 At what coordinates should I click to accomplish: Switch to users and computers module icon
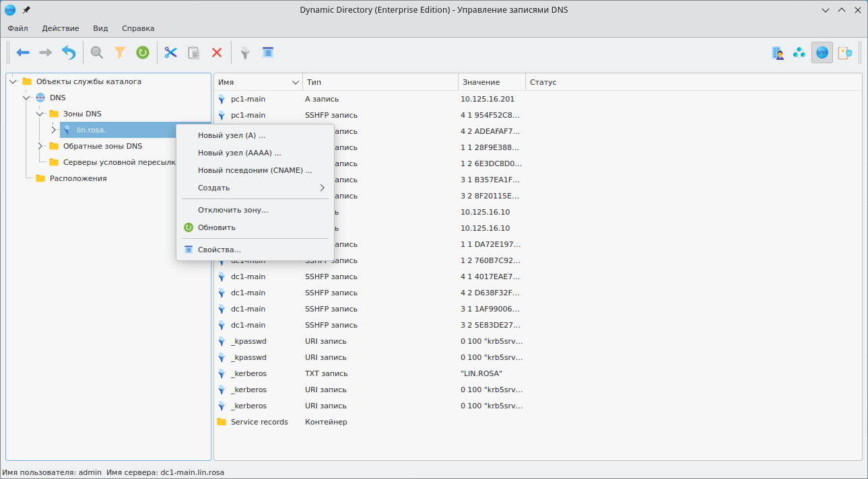coord(778,52)
